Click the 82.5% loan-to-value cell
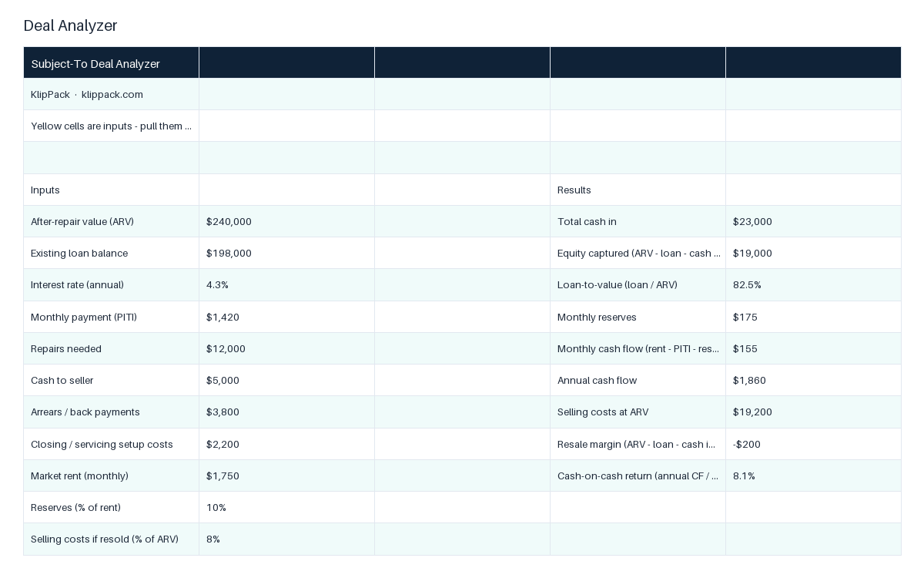 click(x=813, y=284)
